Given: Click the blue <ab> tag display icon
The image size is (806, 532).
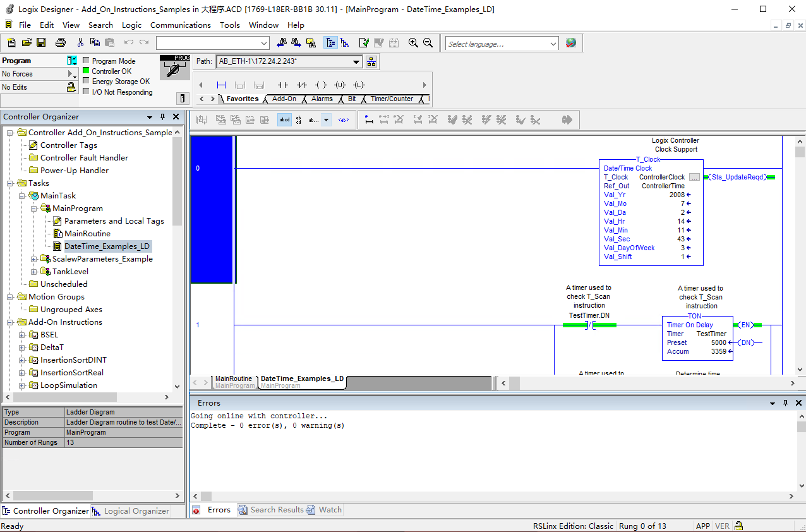Looking at the screenshot, I should tap(344, 119).
